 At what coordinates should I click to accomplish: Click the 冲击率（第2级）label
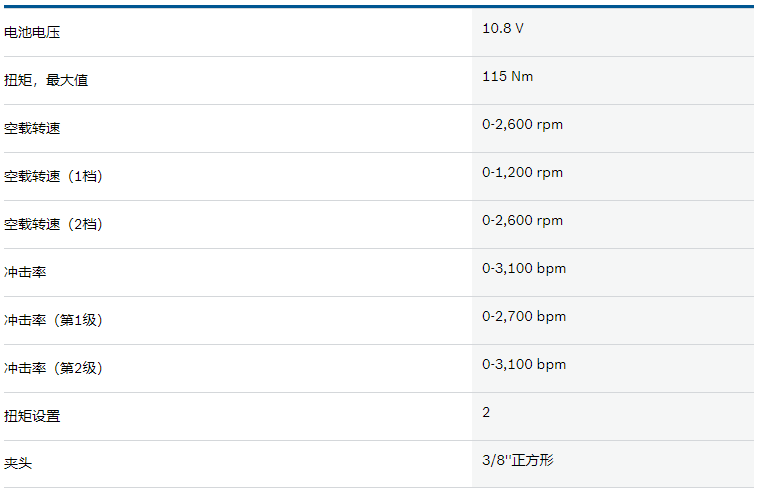[53, 368]
